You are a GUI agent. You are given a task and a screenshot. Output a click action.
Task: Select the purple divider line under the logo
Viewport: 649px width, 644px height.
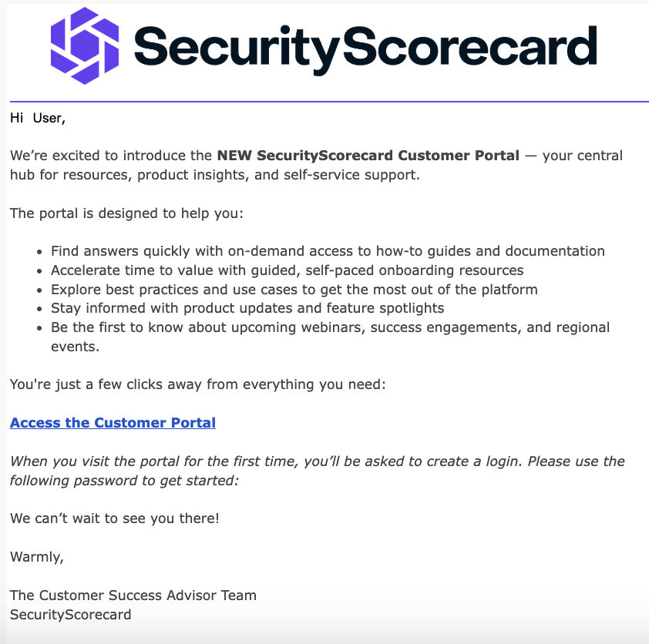329,102
